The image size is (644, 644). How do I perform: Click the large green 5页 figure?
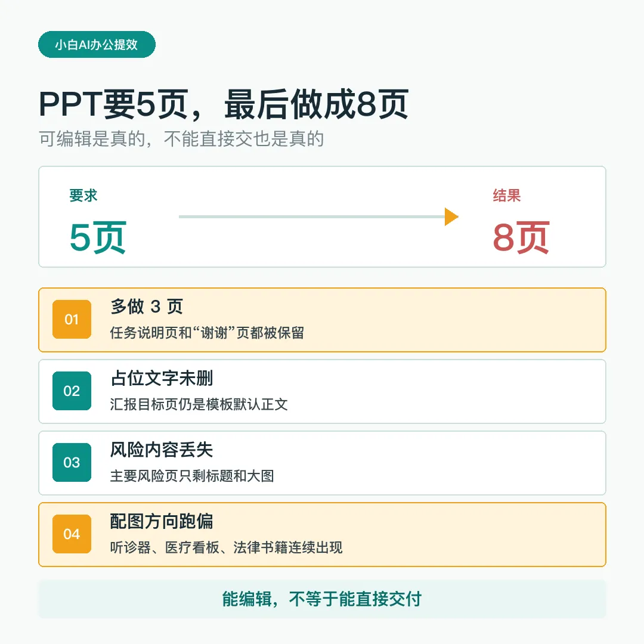tap(98, 237)
